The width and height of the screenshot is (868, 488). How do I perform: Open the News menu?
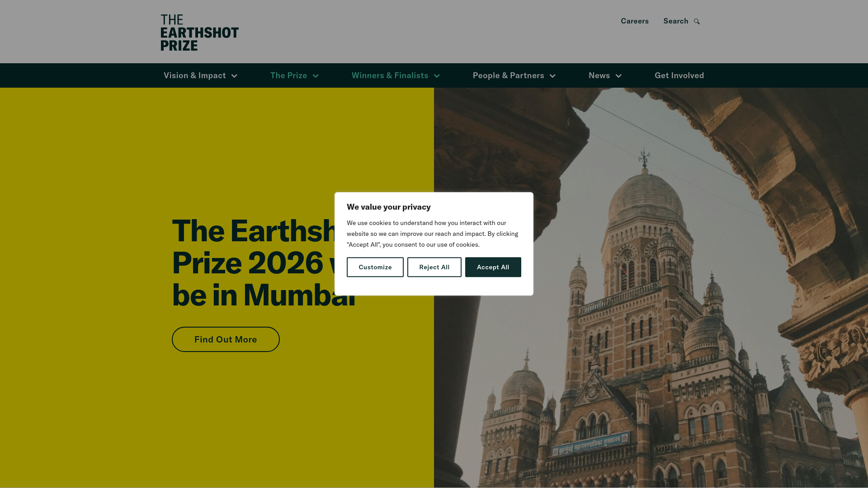click(x=599, y=75)
